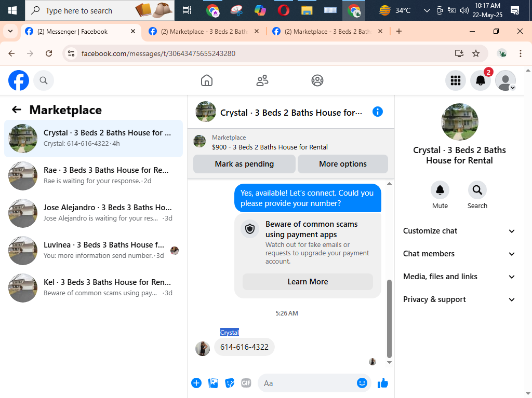Viewport: 532px width, 398px height.
Task: Open Rae 3 Beds 3 Baths conversation
Action: (94, 175)
